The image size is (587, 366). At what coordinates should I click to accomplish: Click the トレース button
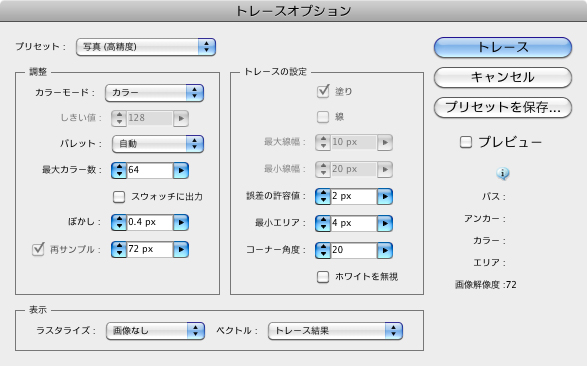click(503, 47)
